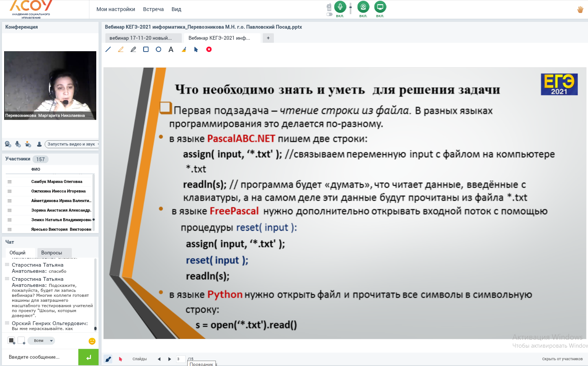This screenshot has width=588, height=366.
Task: Select the ellipse drawing tool
Action: pyautogui.click(x=158, y=49)
